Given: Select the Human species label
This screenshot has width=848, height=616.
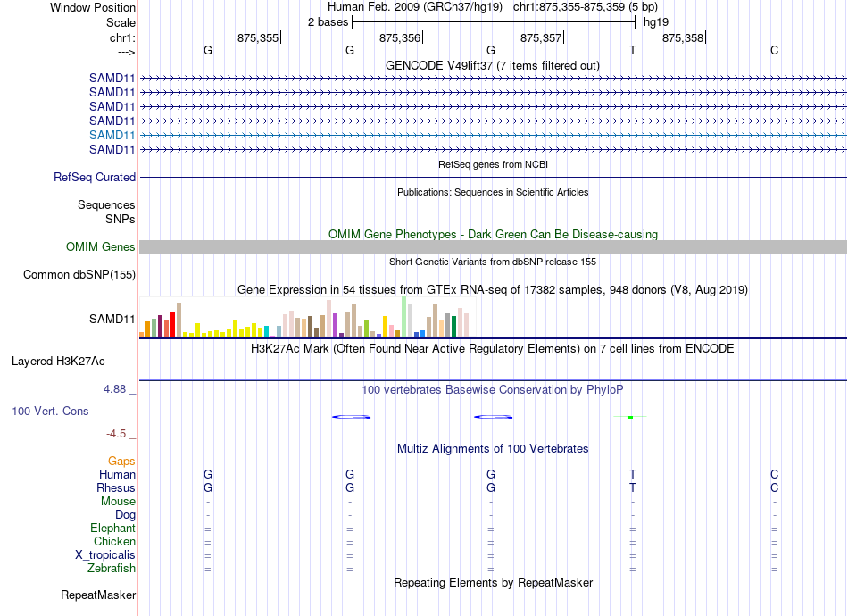Looking at the screenshot, I should coord(117,475).
